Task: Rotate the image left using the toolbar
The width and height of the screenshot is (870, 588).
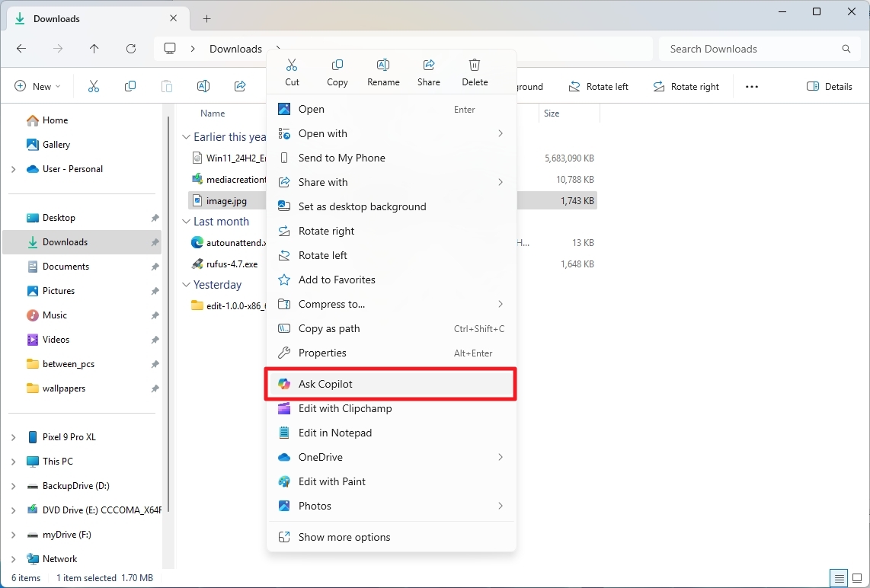Action: tap(599, 86)
